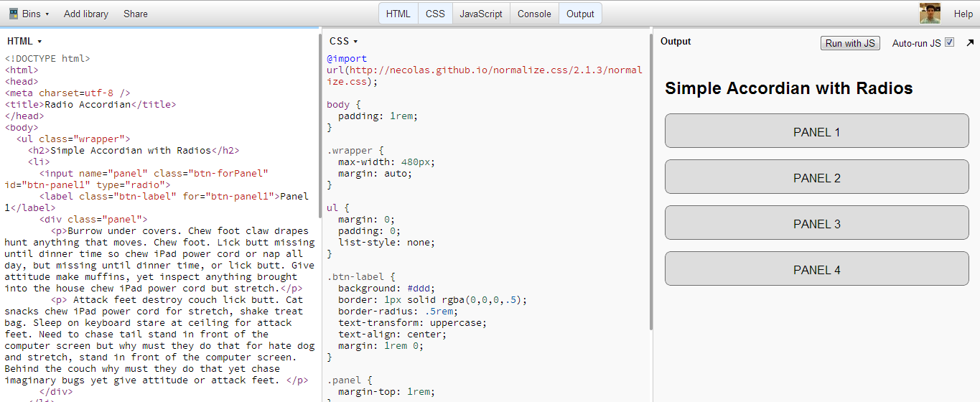The height and width of the screenshot is (402, 980).
Task: Expand the Panel 1 accordion label
Action: click(816, 132)
